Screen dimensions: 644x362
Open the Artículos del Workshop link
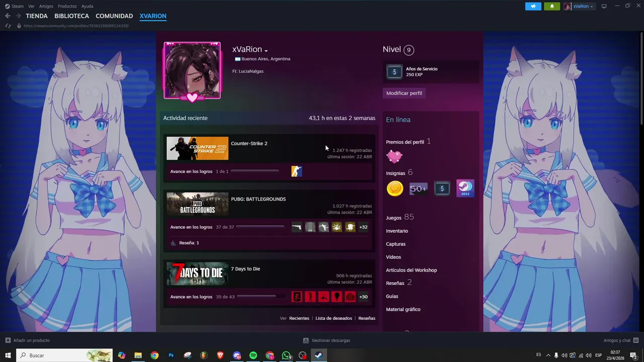(412, 270)
